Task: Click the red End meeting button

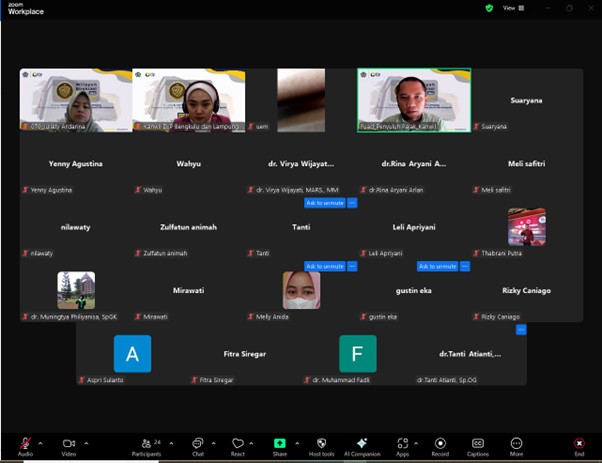Action: [x=579, y=443]
